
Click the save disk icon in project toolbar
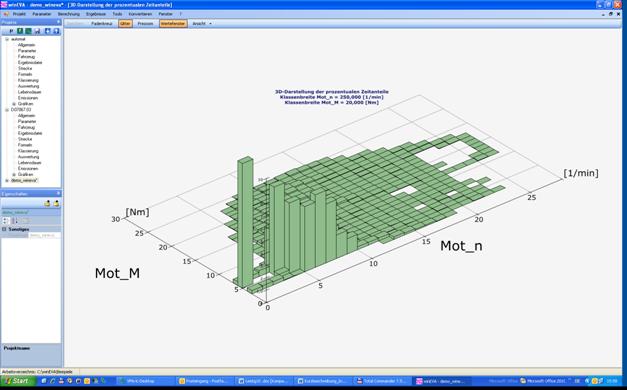[x=38, y=31]
